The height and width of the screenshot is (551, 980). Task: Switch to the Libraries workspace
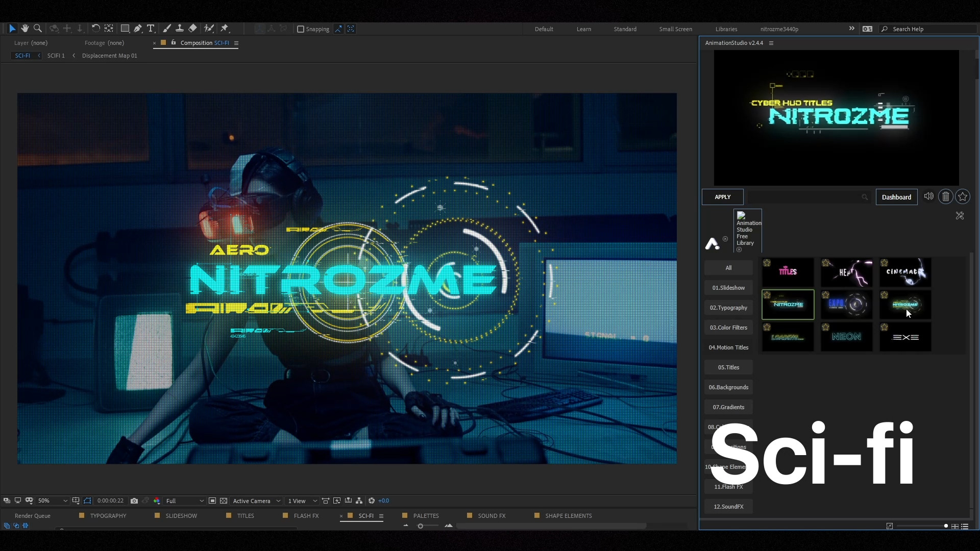tap(726, 29)
